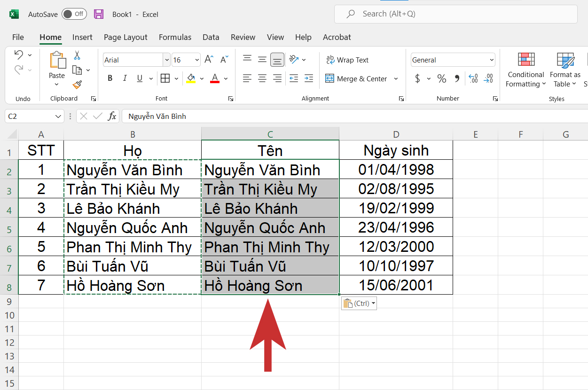Toggle Merge & Center
This screenshot has height=390, width=588.
(356, 78)
